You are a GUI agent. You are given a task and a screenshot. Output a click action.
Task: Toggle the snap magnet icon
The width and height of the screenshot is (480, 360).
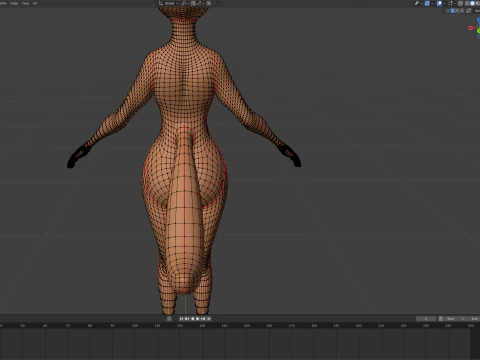point(193,3)
